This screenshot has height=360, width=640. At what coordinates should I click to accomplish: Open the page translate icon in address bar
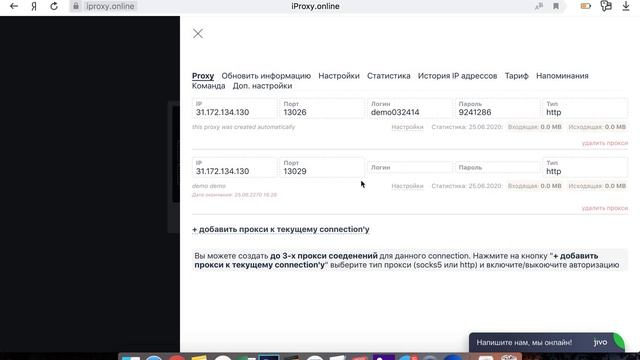pyautogui.click(x=539, y=6)
